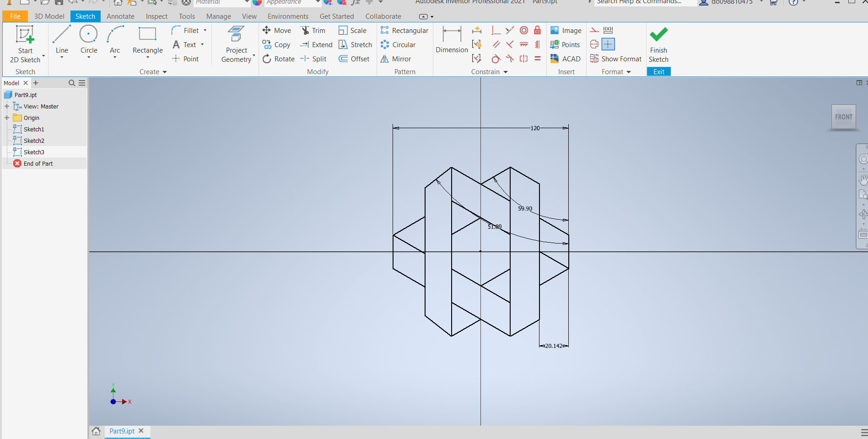Viewport: 868px width, 439px height.
Task: Open the Fillet dropdown arrow
Action: coord(205,30)
